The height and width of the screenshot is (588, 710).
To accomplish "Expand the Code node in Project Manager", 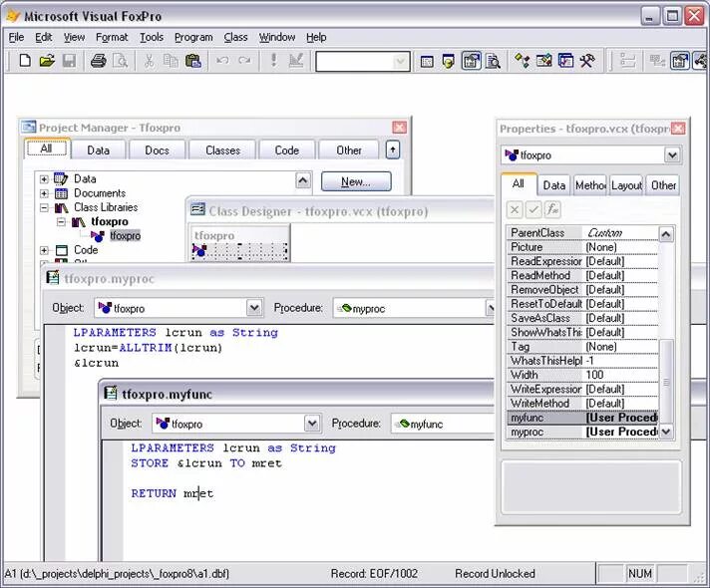I will pos(44,250).
